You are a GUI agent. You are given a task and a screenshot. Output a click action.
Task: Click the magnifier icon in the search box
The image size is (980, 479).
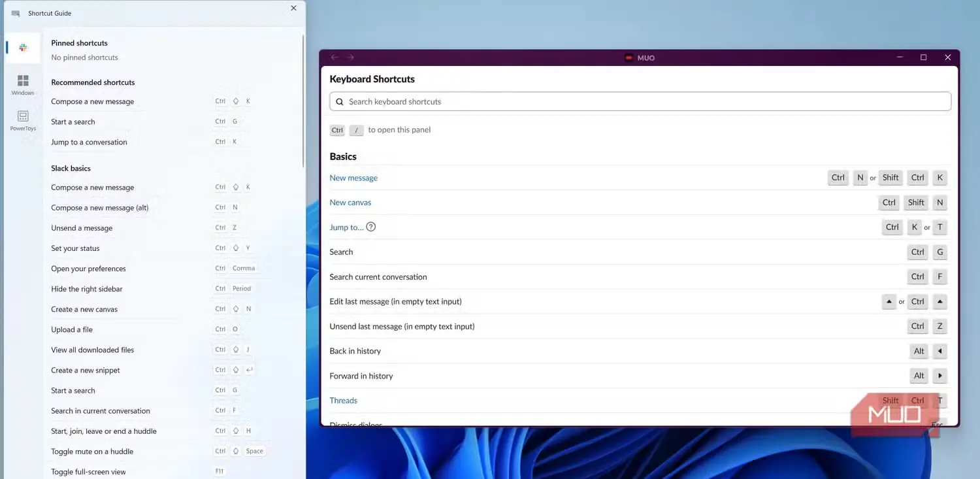click(340, 102)
